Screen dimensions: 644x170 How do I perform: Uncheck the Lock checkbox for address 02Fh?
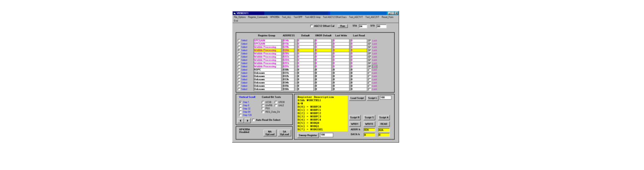pyautogui.click(x=370, y=67)
